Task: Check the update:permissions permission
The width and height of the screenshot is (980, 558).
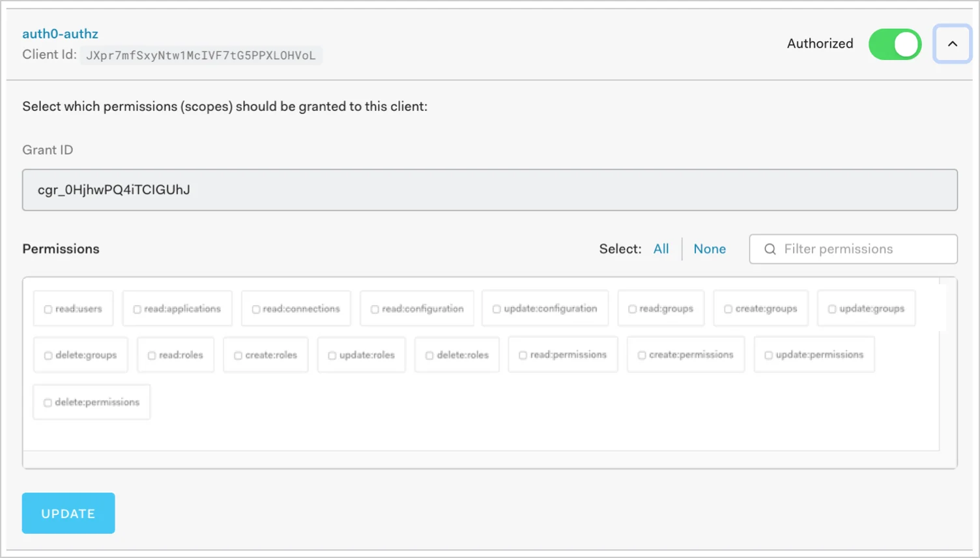Action: pyautogui.click(x=768, y=355)
